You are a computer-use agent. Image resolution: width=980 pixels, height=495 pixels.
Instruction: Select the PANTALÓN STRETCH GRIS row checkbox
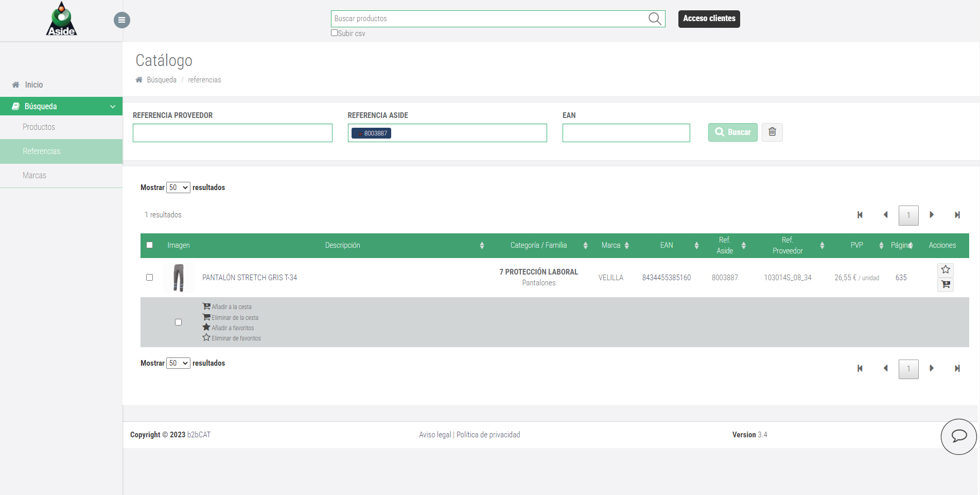pyautogui.click(x=150, y=278)
